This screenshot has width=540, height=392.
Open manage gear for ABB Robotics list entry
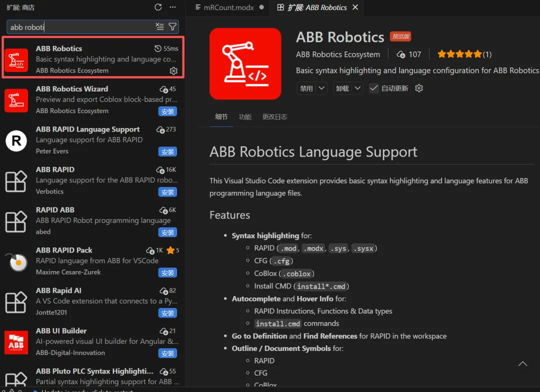pyautogui.click(x=173, y=70)
